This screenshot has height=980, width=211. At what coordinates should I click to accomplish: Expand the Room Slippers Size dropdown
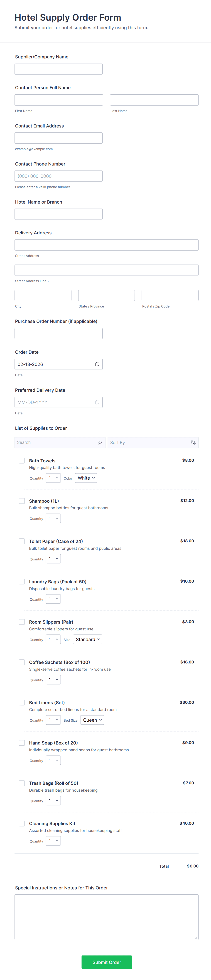click(88, 639)
